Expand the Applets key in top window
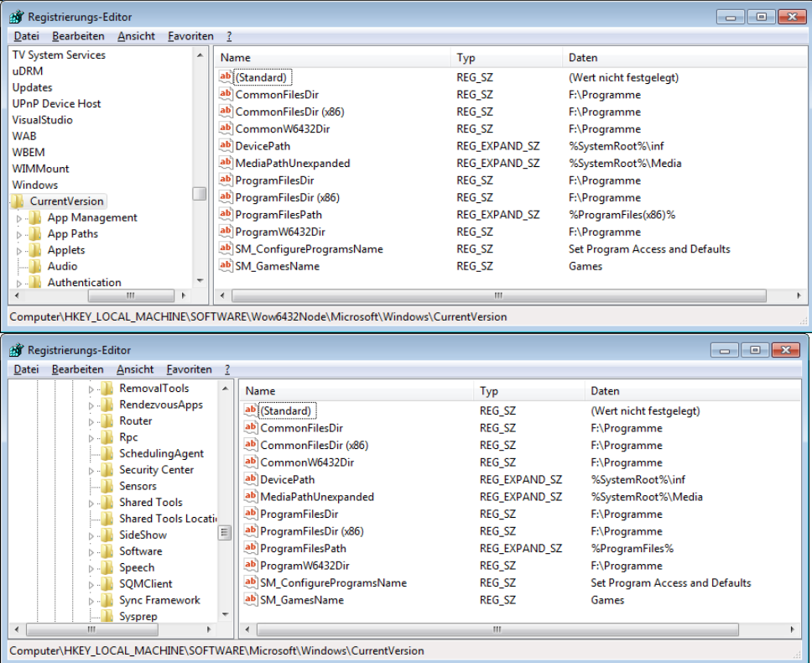Viewport: 812px width, 663px height. pyautogui.click(x=19, y=251)
